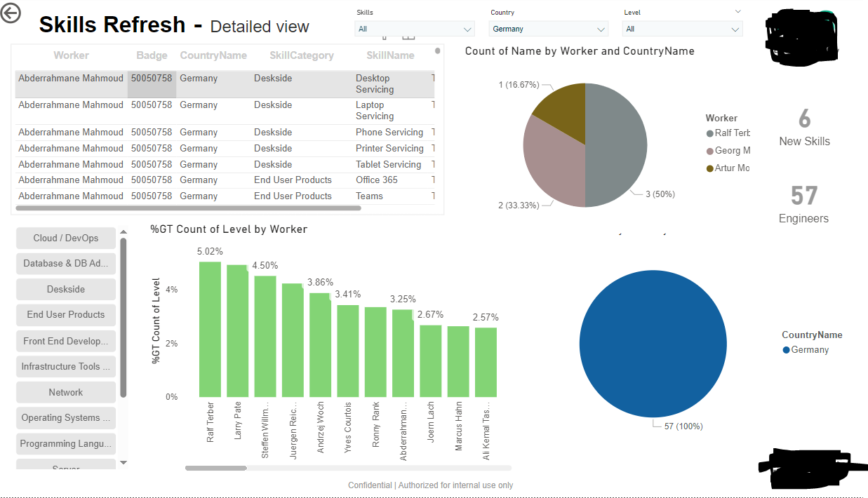This screenshot has width=868, height=498.
Task: Select the Network slicer button
Action: [x=66, y=392]
